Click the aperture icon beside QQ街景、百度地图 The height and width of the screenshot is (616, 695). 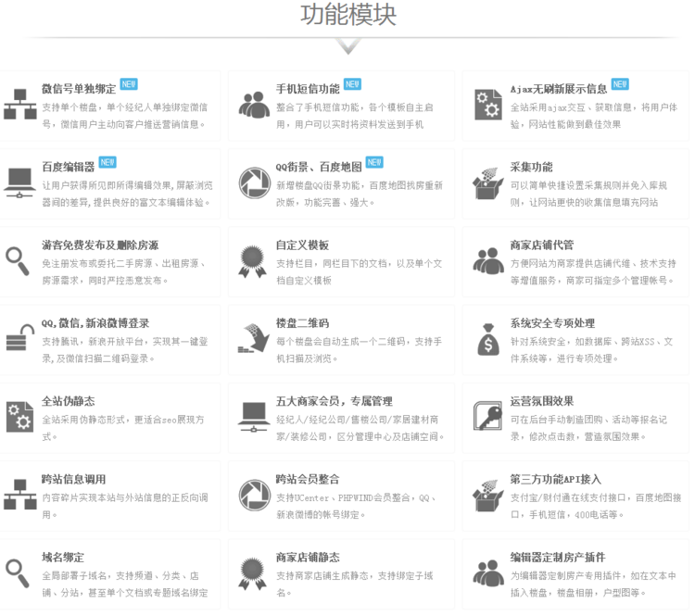point(255,183)
